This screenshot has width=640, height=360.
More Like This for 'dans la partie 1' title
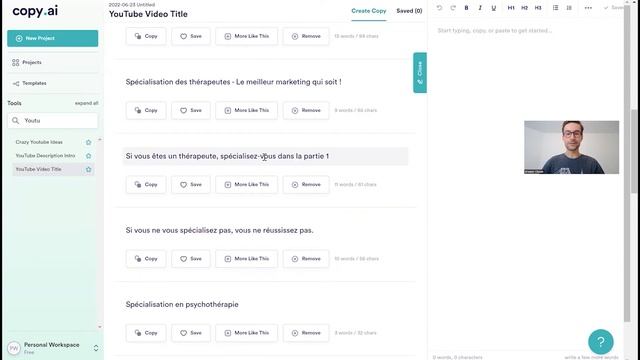247,185
